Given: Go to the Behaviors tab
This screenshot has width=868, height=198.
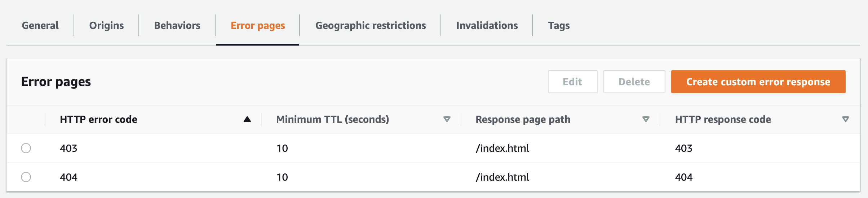Looking at the screenshot, I should pyautogui.click(x=177, y=26).
